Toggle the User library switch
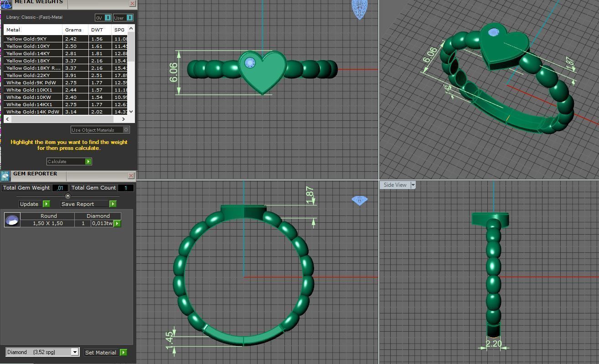This screenshot has height=364, width=599. (123, 18)
